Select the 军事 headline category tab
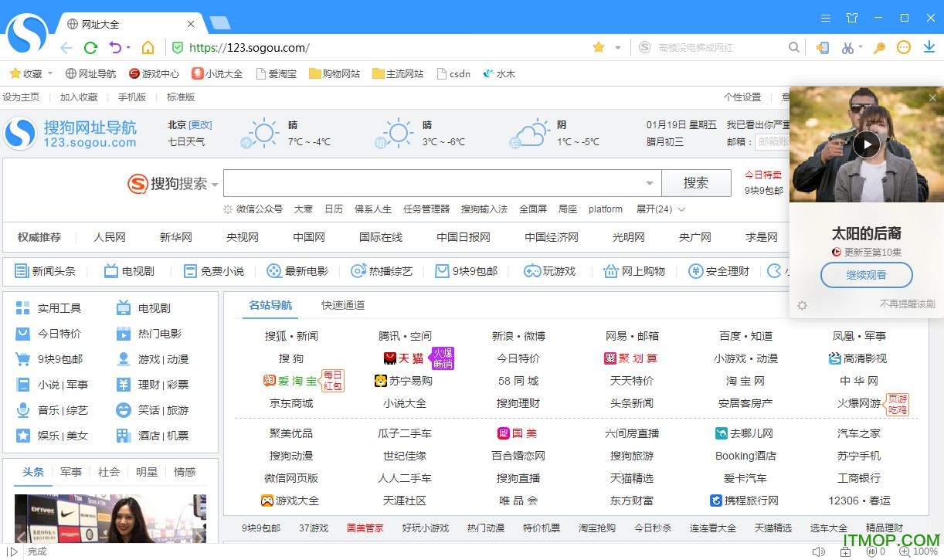Viewport: 944px width, 560px height. coord(70,471)
